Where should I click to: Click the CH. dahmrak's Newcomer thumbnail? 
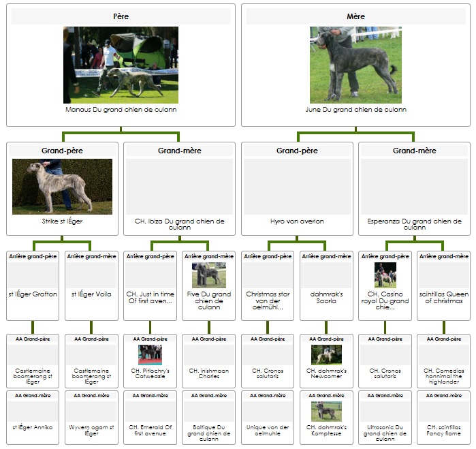[x=326, y=354]
